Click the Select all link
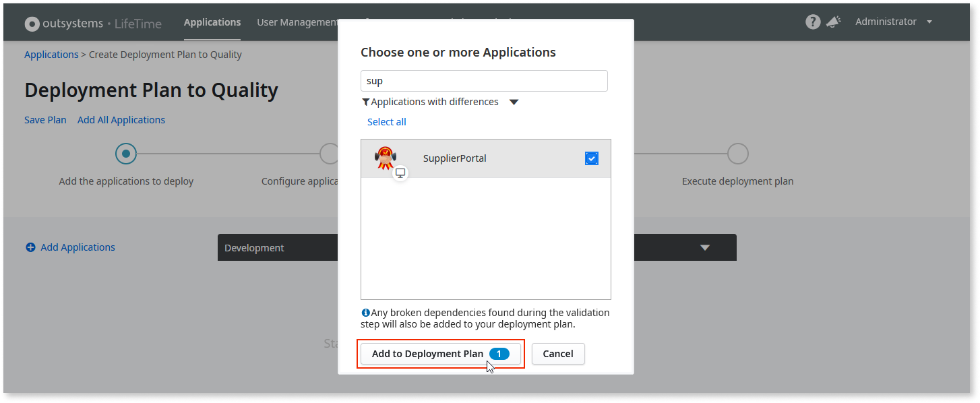 386,121
